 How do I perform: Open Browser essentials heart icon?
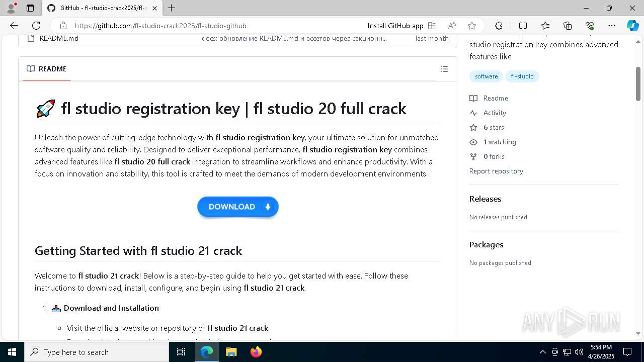point(590,26)
